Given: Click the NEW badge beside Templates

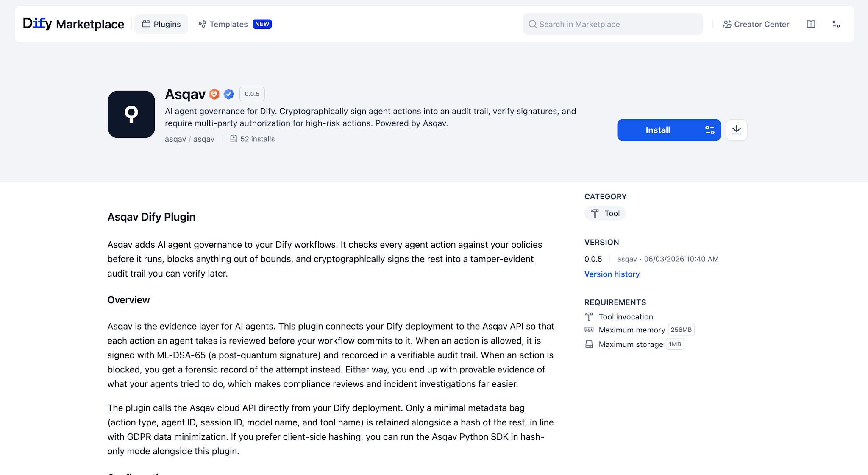Looking at the screenshot, I should click(x=262, y=24).
